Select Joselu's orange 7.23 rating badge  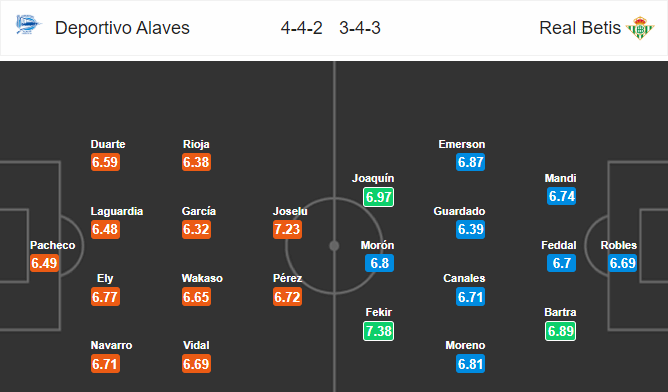287,229
